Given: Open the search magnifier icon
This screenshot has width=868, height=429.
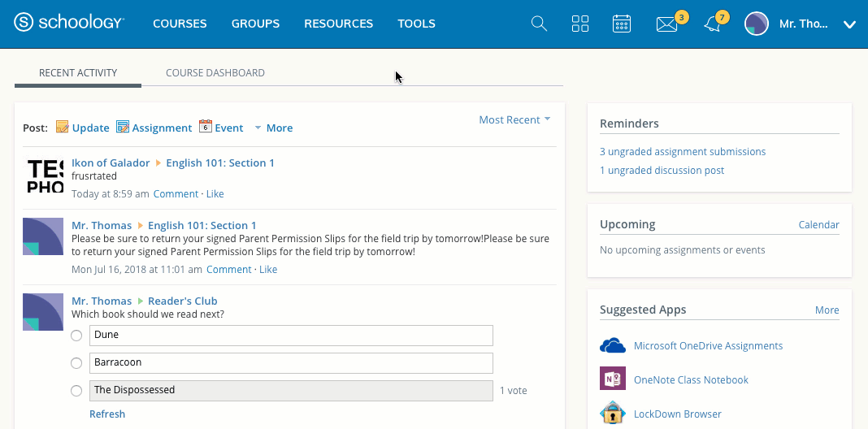Looking at the screenshot, I should click(539, 24).
